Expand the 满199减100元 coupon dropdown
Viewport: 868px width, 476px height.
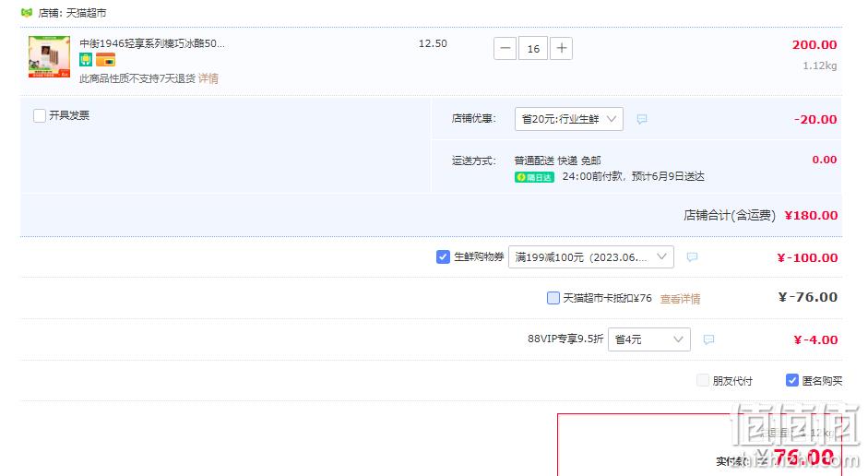590,256
